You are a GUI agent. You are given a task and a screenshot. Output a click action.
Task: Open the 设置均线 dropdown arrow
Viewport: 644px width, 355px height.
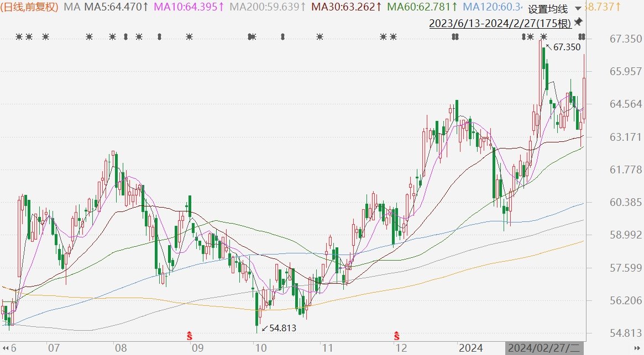pos(578,9)
